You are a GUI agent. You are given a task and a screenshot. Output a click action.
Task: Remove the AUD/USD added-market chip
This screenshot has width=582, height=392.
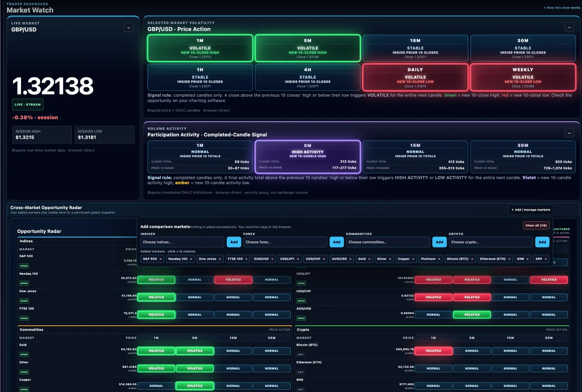tap(350, 259)
